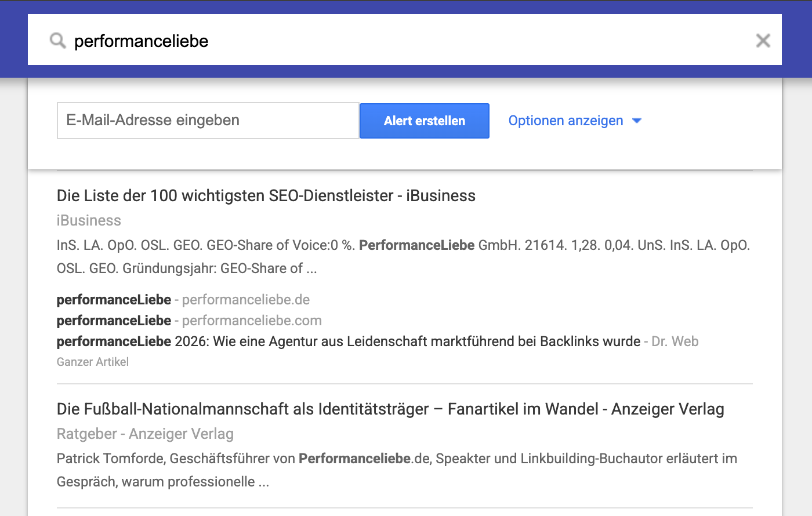Click the PerformanceLiebe GmbH snippet text
The image size is (812, 516).
click(403, 256)
